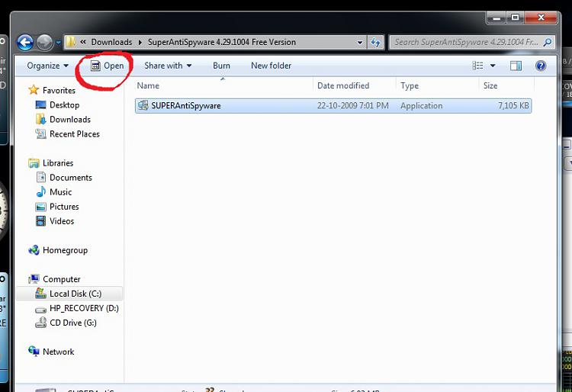Expand the arrow after Downloads breadcrumb

(x=140, y=42)
